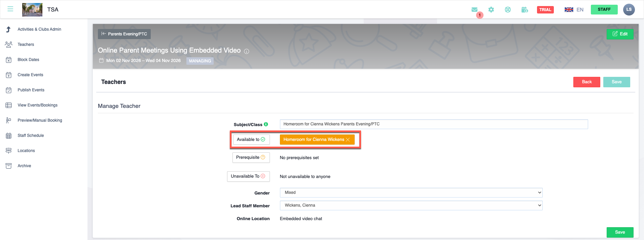Image resolution: width=644 pixels, height=240 pixels.
Task: Click the green Edit button
Action: (x=620, y=34)
